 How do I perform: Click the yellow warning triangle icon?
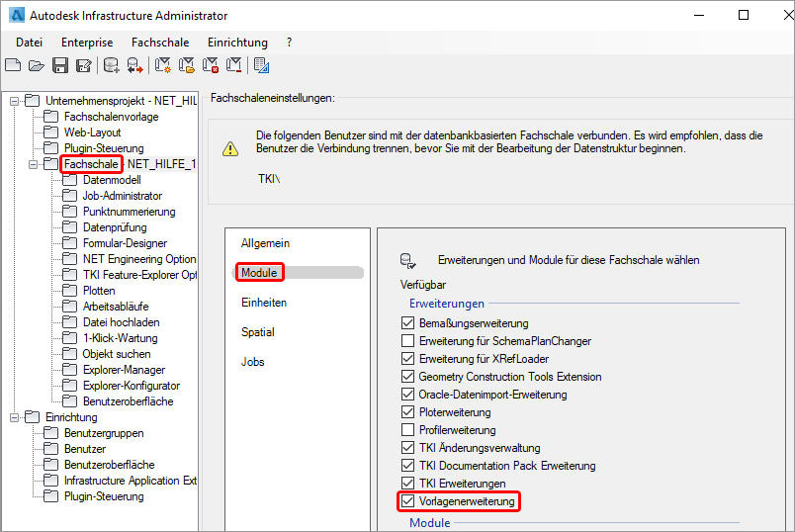click(230, 148)
